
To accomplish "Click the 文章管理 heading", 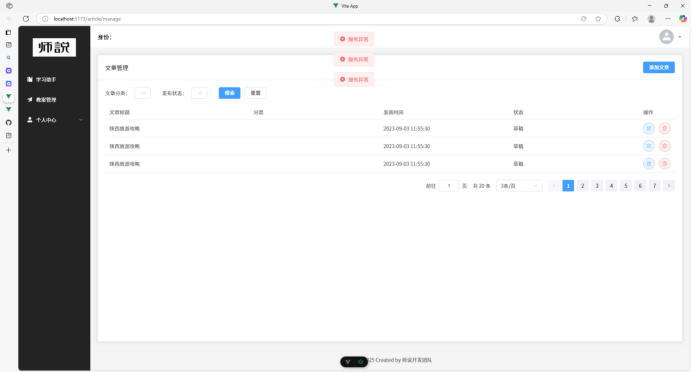I will tap(117, 68).
